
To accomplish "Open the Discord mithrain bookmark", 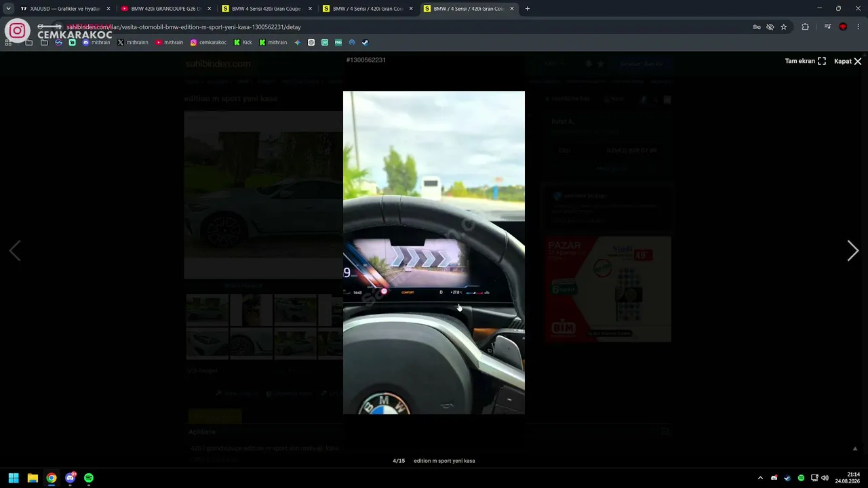I will click(x=96, y=43).
